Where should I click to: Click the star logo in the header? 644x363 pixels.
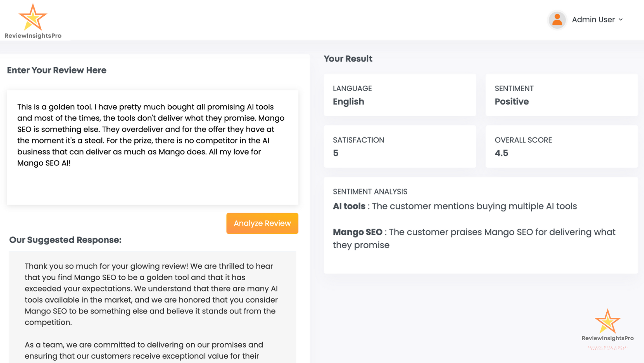point(33,18)
